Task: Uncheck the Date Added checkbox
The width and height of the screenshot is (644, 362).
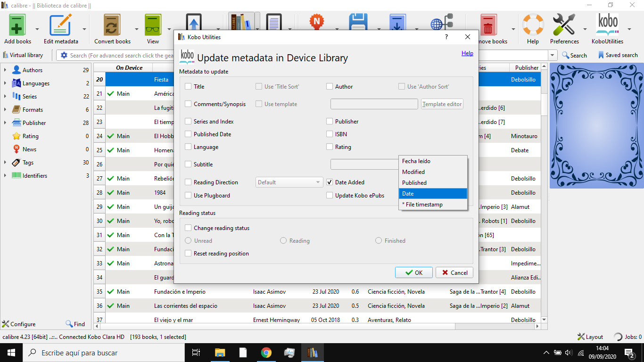Action: point(330,182)
